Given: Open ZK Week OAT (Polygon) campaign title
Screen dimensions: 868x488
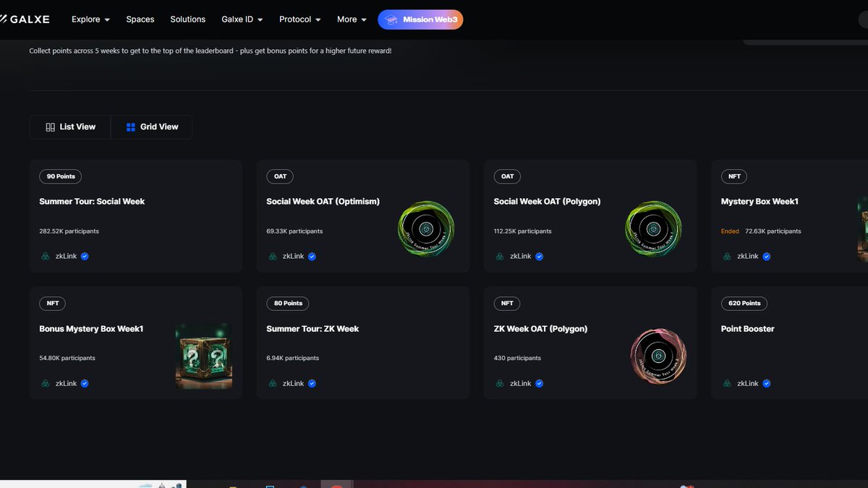Looking at the screenshot, I should [x=540, y=329].
